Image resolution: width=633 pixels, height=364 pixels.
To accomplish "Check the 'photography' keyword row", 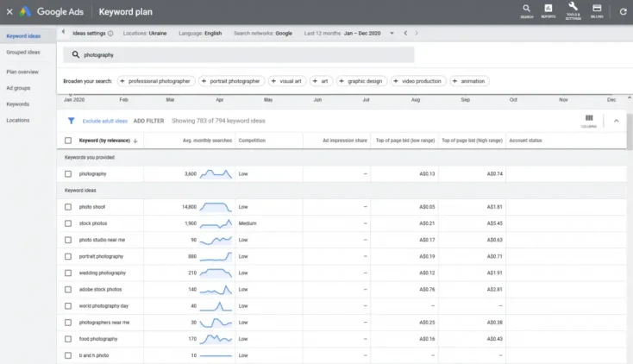I will [68, 173].
